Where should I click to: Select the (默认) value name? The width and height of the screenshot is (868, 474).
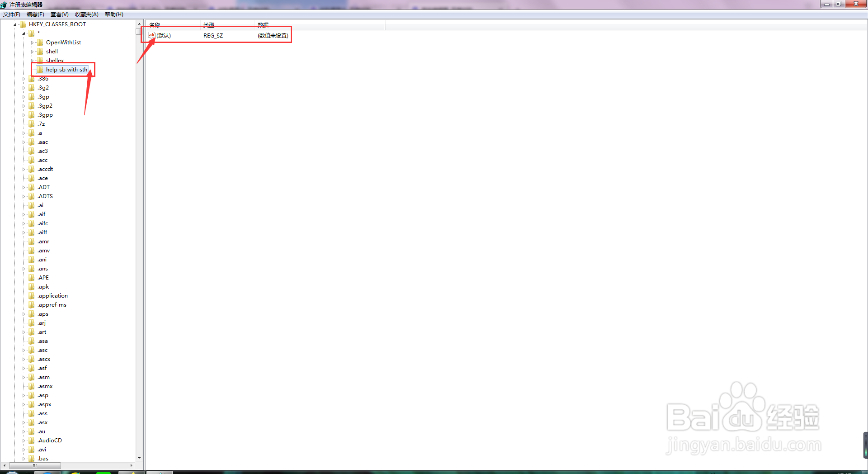point(164,36)
